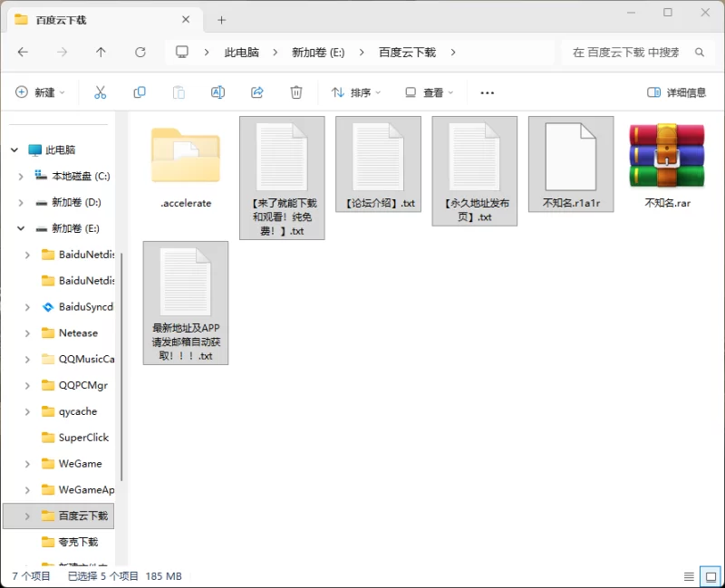
Task: Go up one directory level
Action: (101, 53)
